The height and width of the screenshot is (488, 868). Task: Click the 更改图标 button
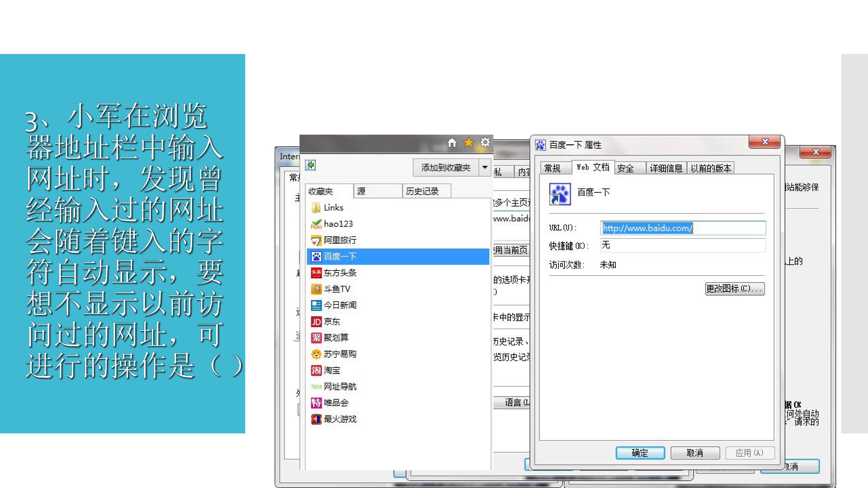[x=735, y=289]
